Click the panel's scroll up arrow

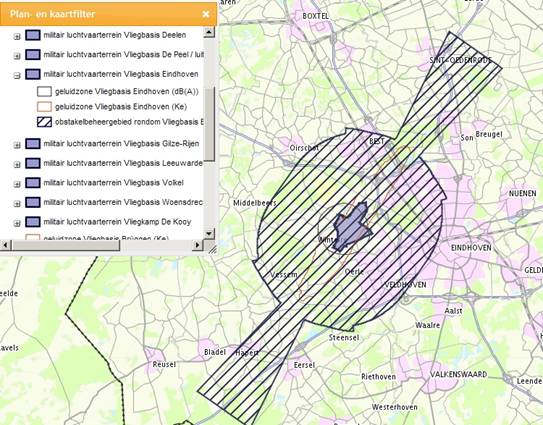pos(209,32)
